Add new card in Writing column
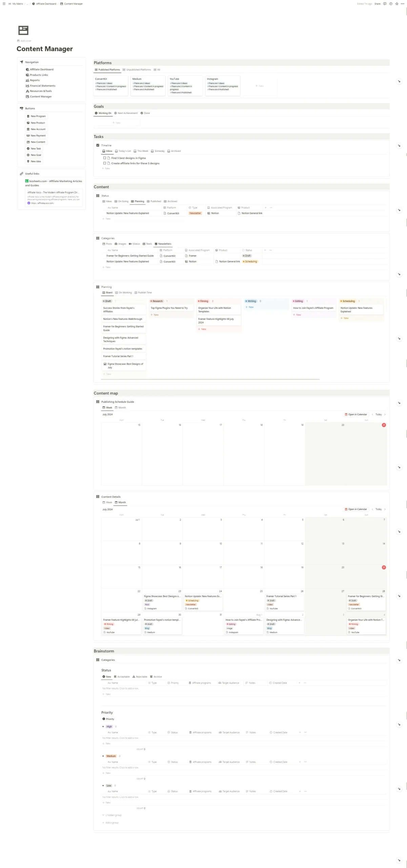Viewport: 407px width, 868px height. coord(249,307)
